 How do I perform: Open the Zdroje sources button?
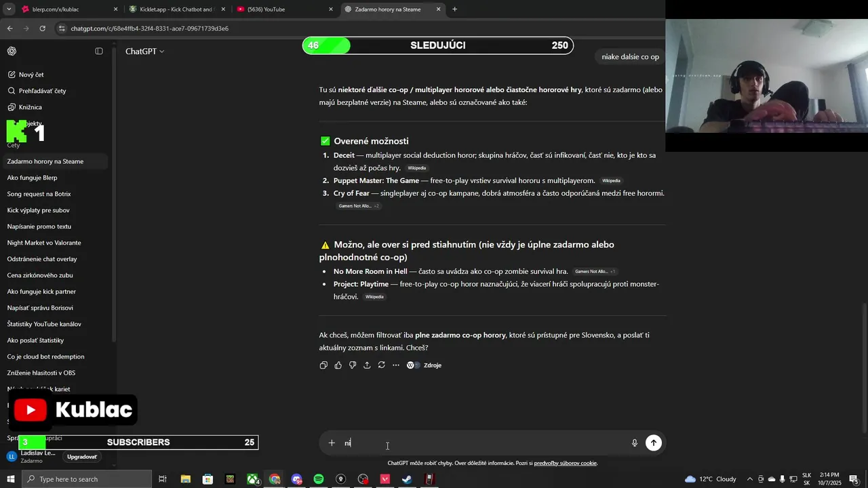pyautogui.click(x=424, y=365)
